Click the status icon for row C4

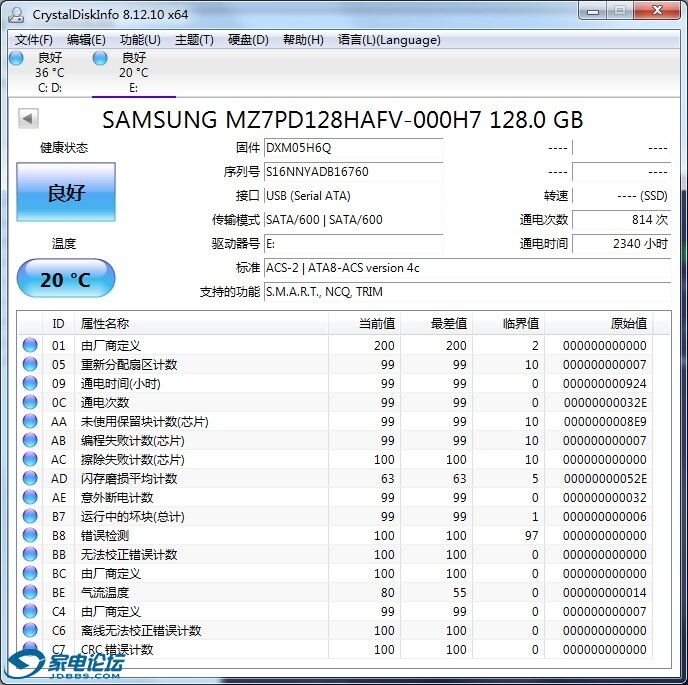click(x=30, y=611)
